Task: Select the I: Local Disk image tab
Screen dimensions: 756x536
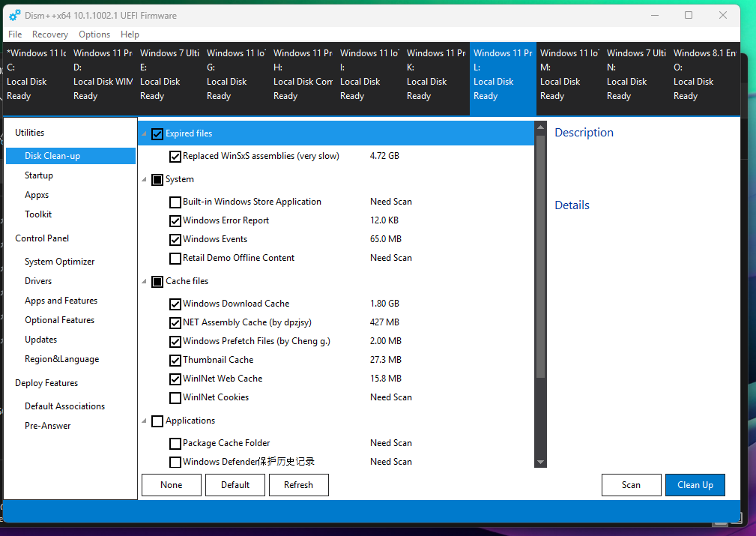Action: 370,79
